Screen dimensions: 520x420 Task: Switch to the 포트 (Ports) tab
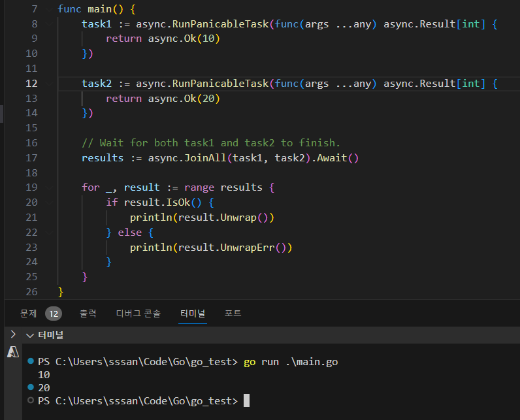pyautogui.click(x=233, y=314)
